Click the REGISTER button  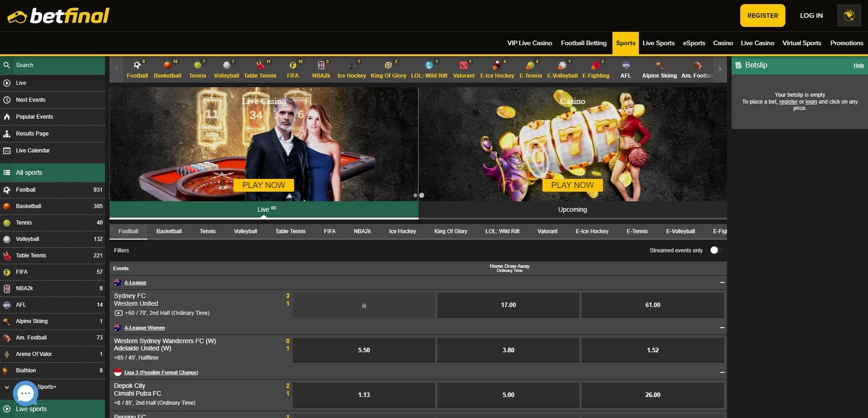click(x=763, y=15)
